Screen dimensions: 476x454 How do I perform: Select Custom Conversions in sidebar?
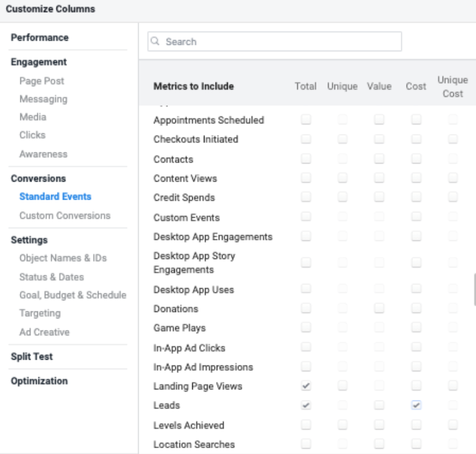65,215
